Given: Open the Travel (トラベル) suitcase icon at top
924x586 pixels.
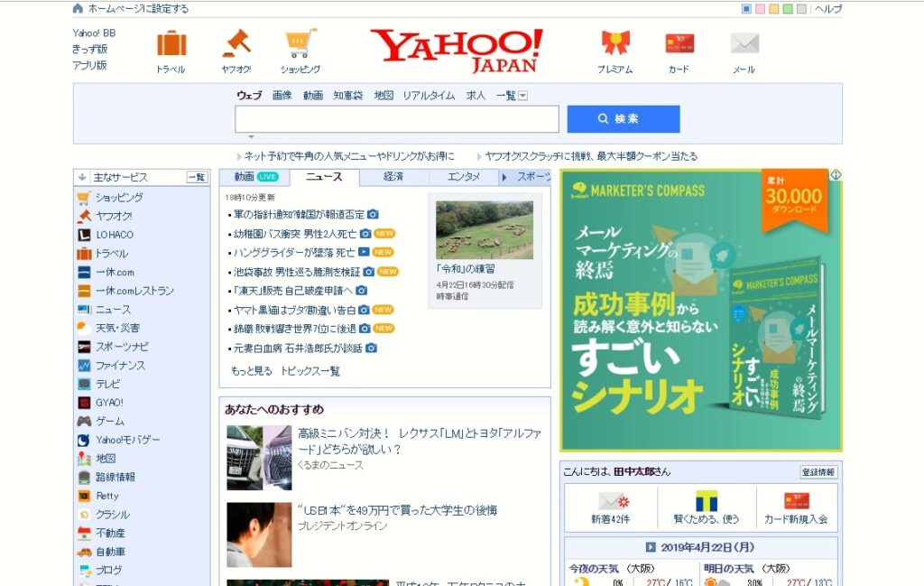Looking at the screenshot, I should [171, 44].
